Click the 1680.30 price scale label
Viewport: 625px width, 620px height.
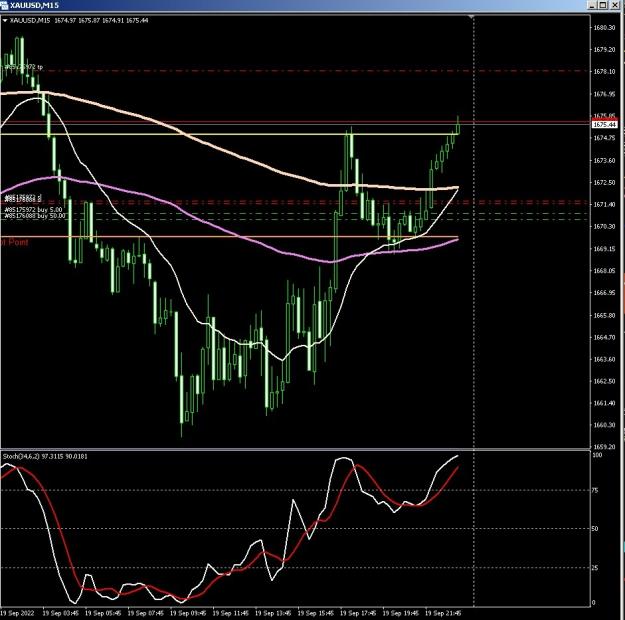(604, 28)
